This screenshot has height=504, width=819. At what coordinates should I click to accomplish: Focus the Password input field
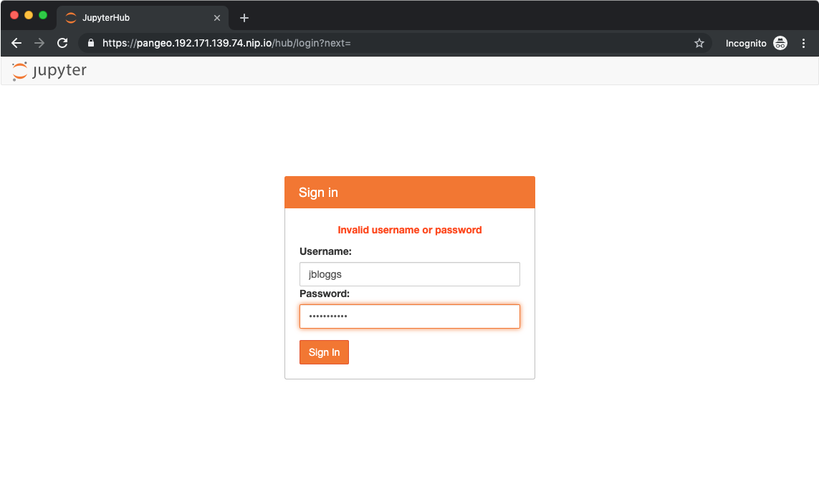(x=409, y=316)
